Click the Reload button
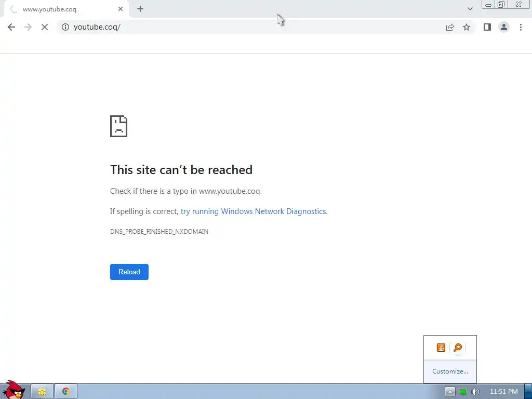This screenshot has height=399, width=532. point(129,272)
